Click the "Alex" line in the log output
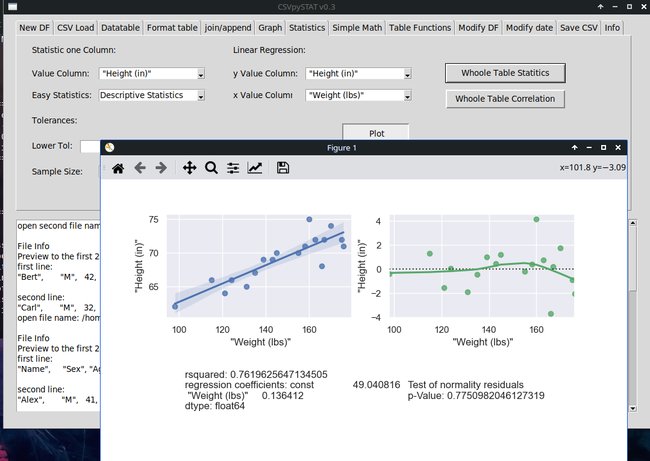The width and height of the screenshot is (650, 461). [58, 400]
